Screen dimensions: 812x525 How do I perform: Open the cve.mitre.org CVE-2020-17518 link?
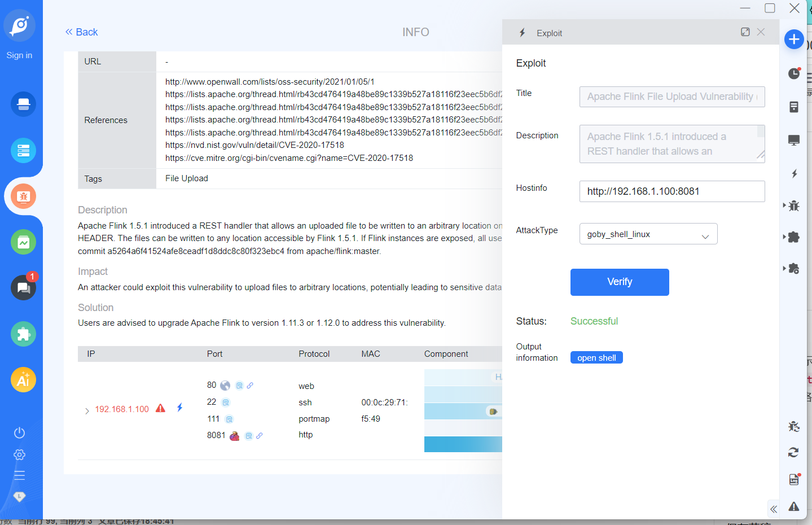click(289, 158)
